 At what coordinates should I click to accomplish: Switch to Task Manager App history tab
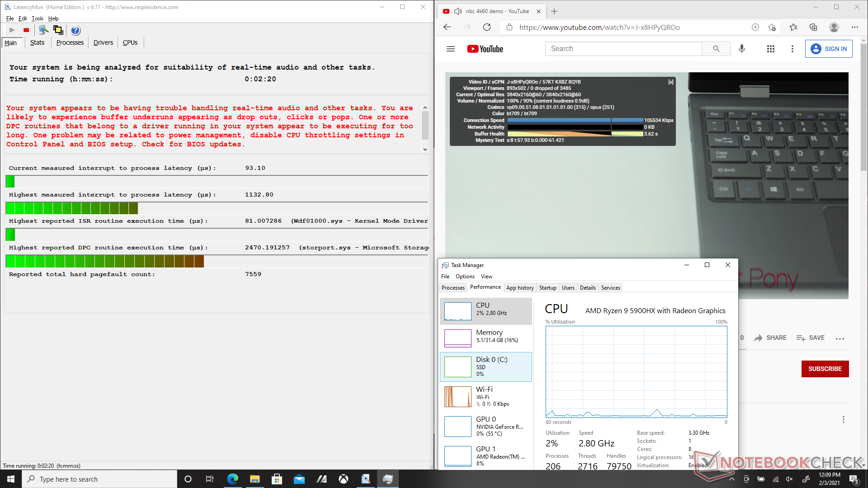click(x=520, y=287)
